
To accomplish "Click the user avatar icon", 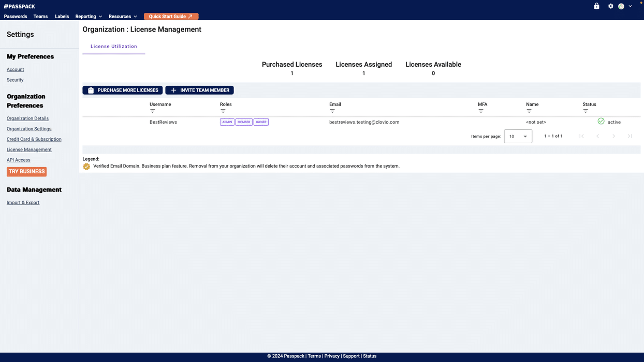I will (621, 6).
